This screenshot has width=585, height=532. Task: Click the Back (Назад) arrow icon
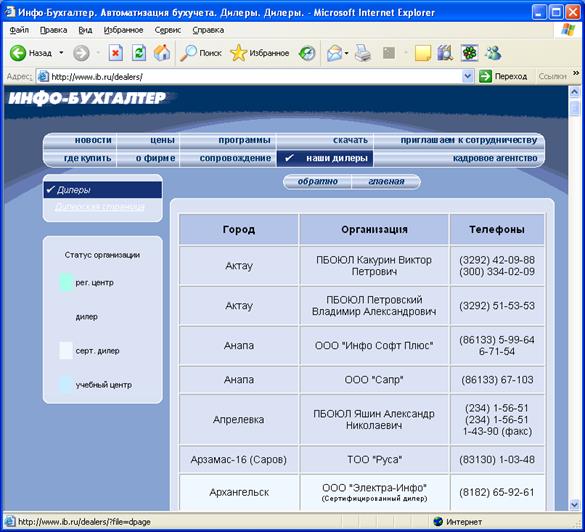18,53
